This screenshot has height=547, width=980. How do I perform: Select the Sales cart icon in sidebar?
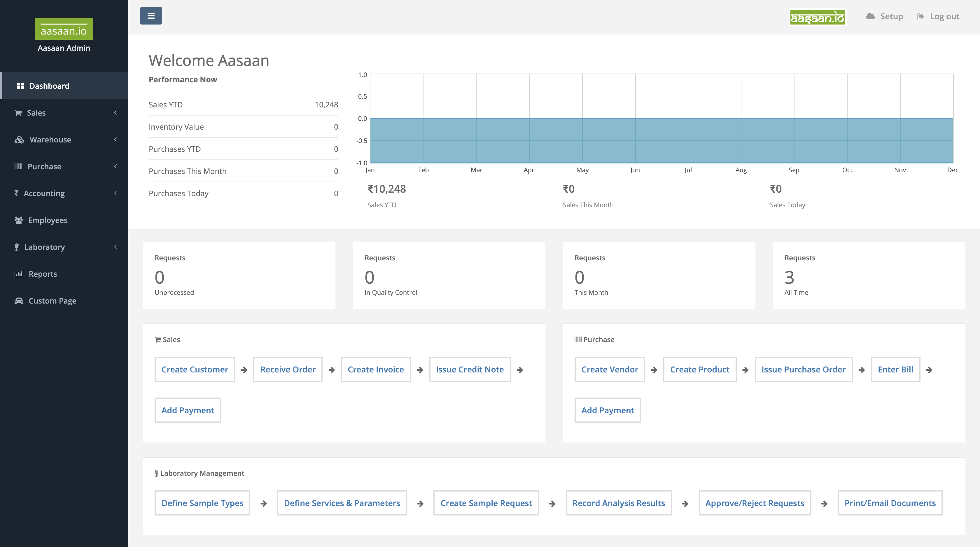tap(18, 113)
